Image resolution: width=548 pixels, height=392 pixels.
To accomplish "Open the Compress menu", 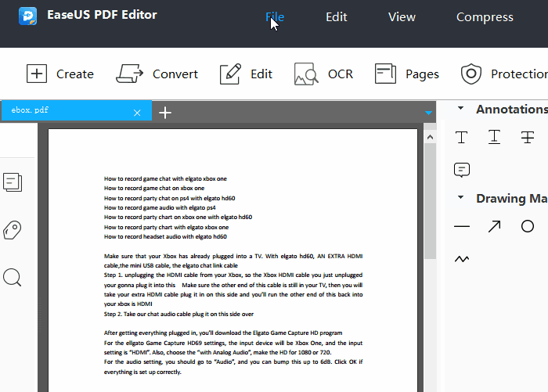I will coord(485,17).
